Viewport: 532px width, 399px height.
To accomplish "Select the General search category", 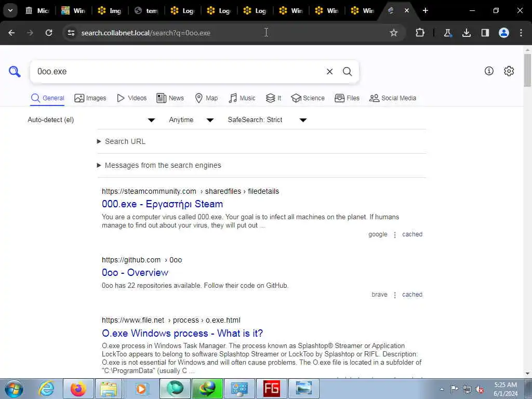I will pos(47,98).
